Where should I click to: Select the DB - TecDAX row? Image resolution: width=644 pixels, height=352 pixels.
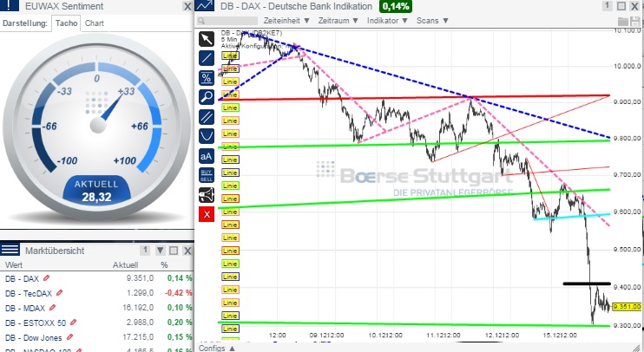click(97, 293)
